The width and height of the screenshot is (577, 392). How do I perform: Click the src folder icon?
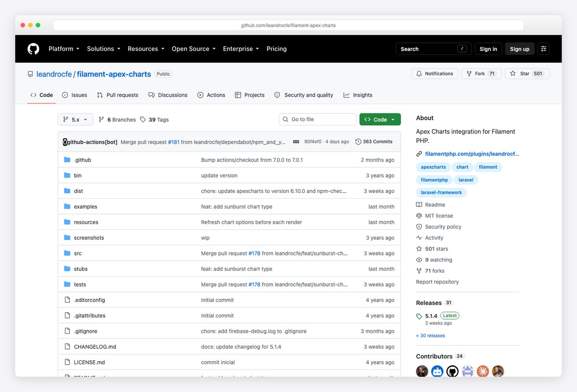click(67, 253)
